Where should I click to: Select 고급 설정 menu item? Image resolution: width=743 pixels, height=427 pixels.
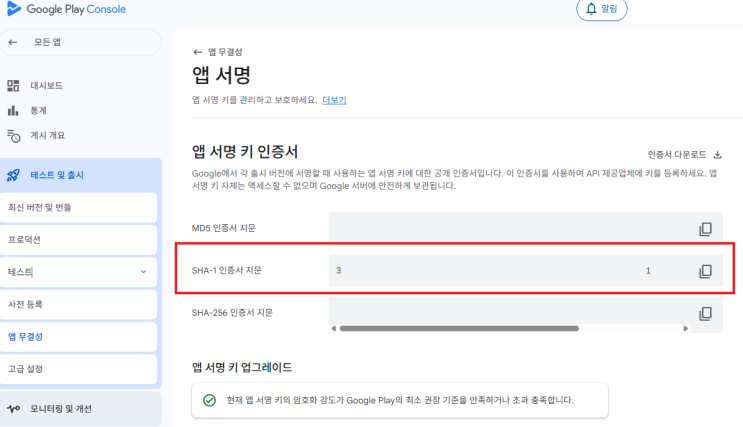click(78, 369)
